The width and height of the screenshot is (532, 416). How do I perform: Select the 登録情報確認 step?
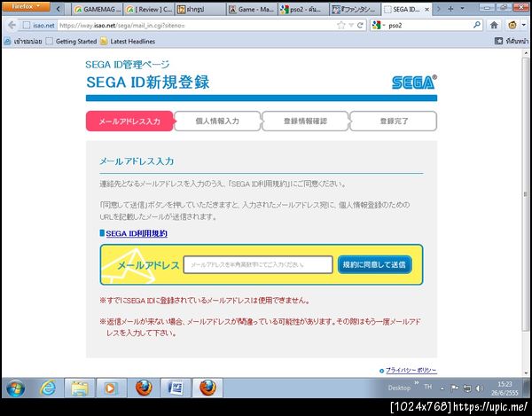point(305,122)
